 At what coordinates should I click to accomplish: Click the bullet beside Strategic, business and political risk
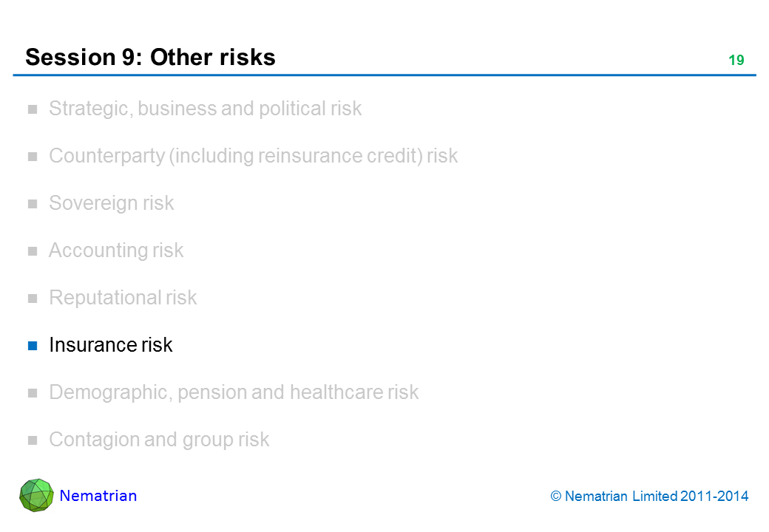pos(33,109)
